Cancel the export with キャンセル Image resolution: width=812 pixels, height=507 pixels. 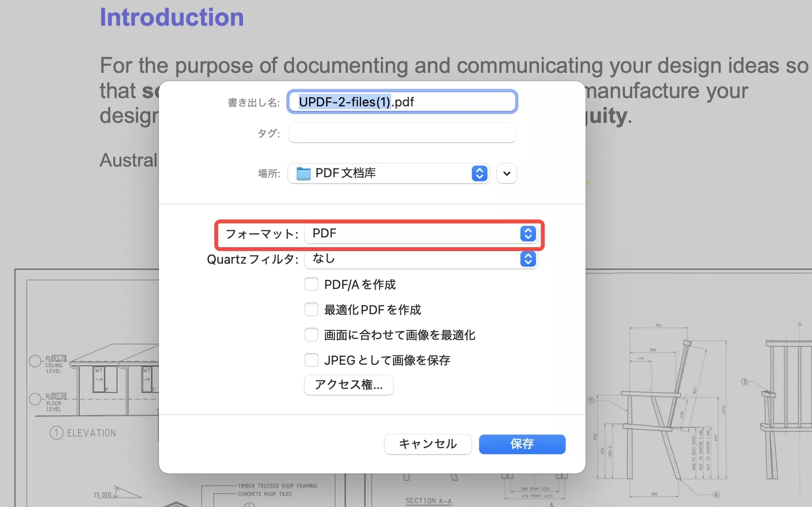[x=428, y=444]
